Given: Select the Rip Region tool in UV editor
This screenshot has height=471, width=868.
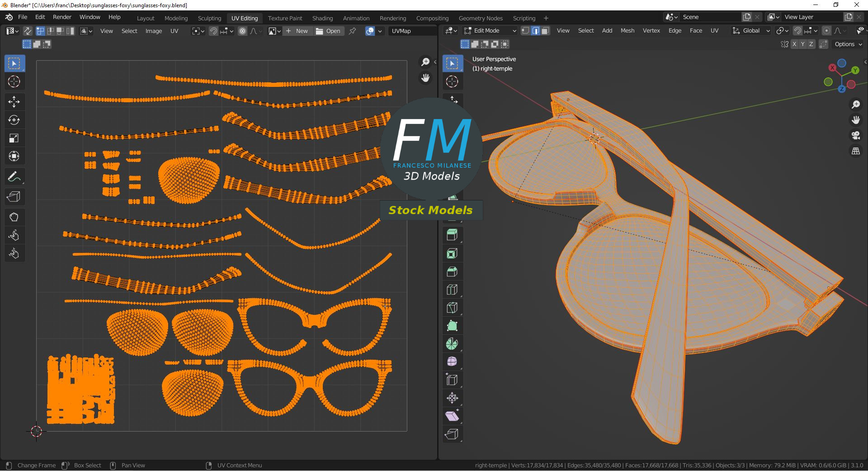Looking at the screenshot, I should (14, 197).
